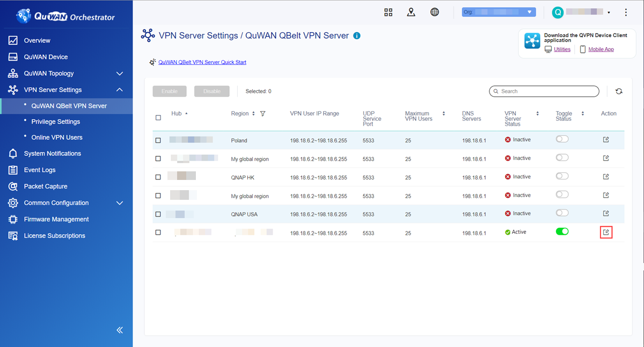Open the app grid icon in top bar
The height and width of the screenshot is (347, 644).
[389, 12]
